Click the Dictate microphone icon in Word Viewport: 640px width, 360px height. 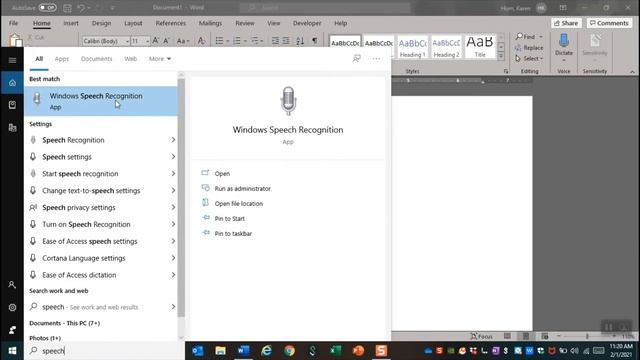[564, 41]
